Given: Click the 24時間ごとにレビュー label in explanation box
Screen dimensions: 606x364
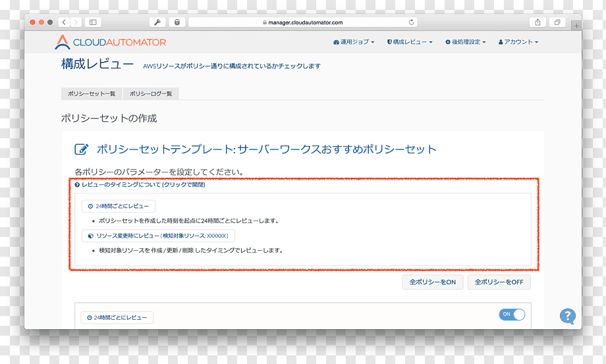Looking at the screenshot, I should click(119, 206).
